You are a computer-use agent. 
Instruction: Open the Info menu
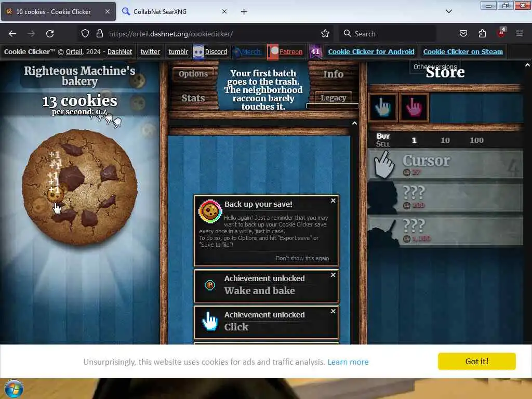click(x=333, y=74)
